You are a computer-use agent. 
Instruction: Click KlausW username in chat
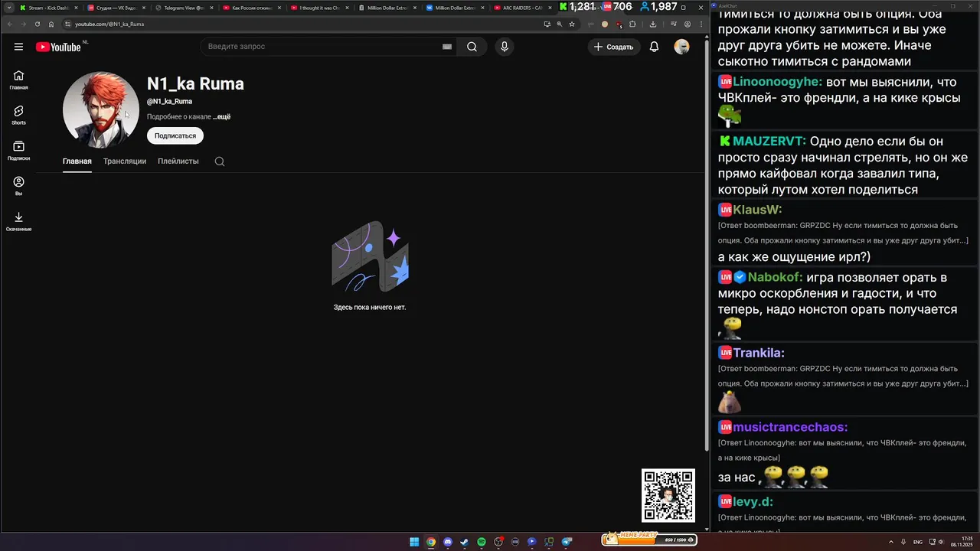click(x=757, y=210)
